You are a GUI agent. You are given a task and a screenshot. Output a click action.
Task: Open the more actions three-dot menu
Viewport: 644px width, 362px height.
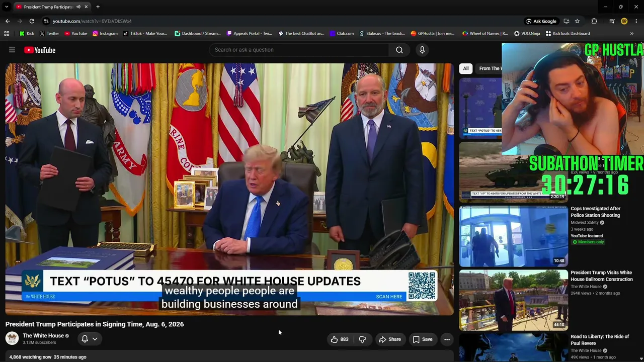click(x=447, y=339)
